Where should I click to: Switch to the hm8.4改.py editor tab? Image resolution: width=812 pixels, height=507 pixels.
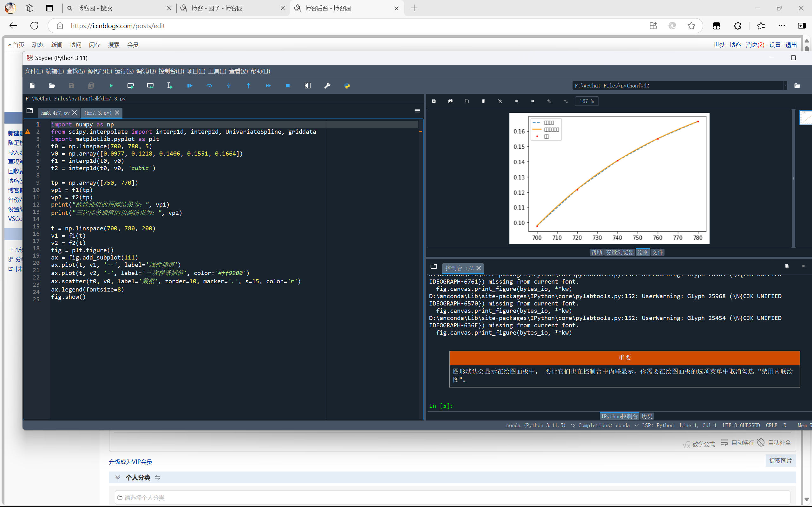point(55,113)
